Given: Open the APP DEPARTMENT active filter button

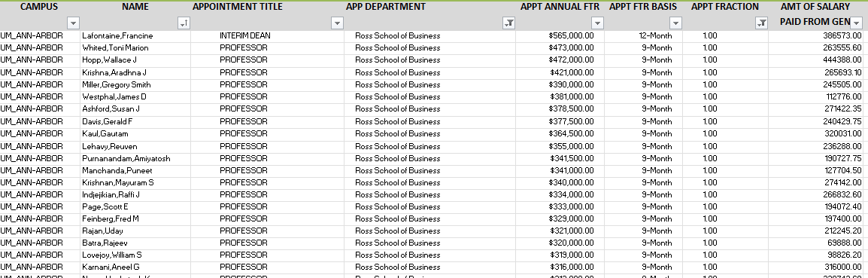Looking at the screenshot, I should click(508, 23).
